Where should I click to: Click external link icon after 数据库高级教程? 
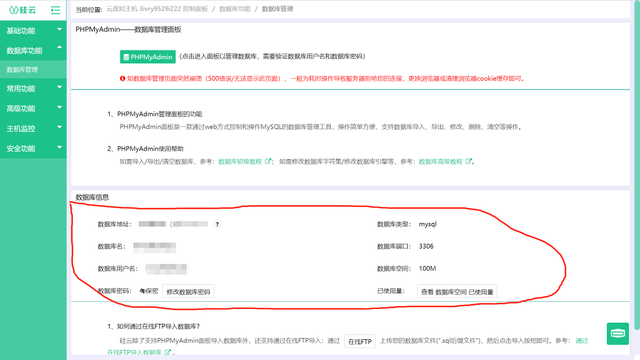click(x=468, y=161)
